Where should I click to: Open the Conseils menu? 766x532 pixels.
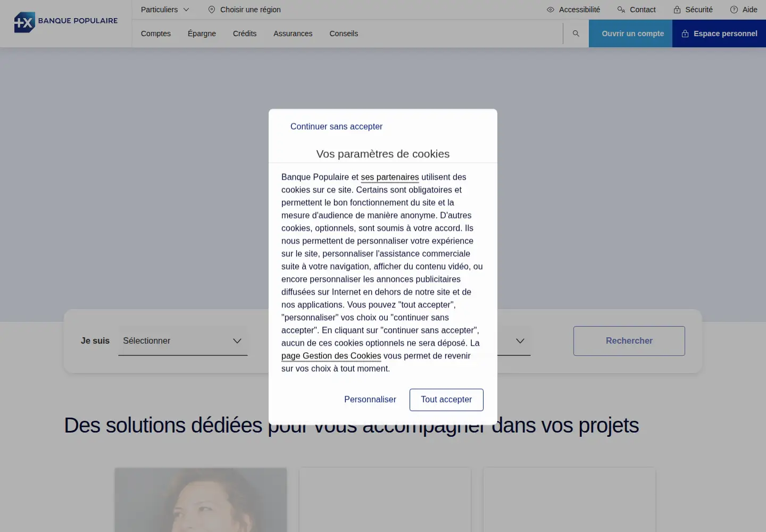click(x=344, y=34)
